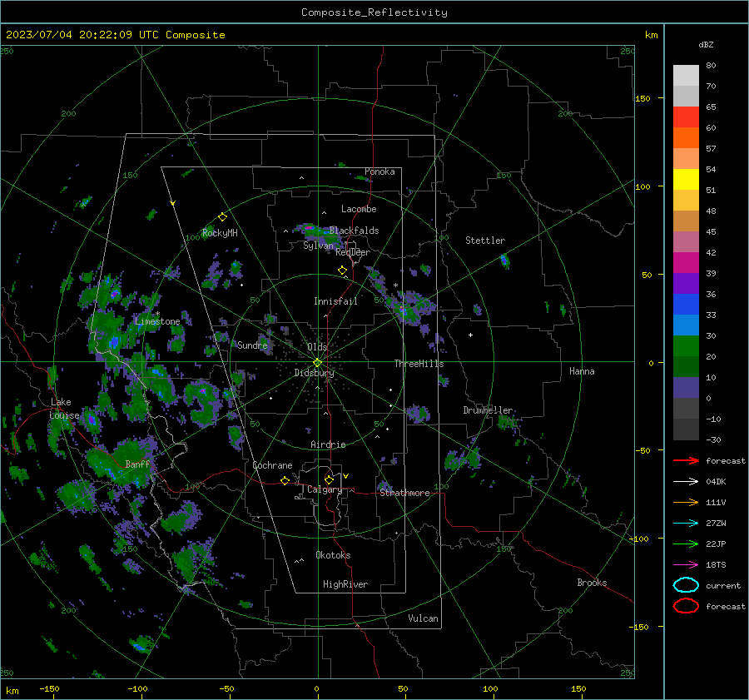Click the yellow diamond marker near RockyMH
The width and height of the screenshot is (749, 700).
(222, 217)
